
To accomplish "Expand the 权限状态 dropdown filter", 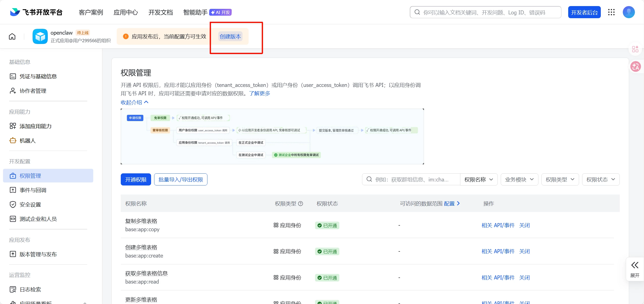I will pos(601,179).
